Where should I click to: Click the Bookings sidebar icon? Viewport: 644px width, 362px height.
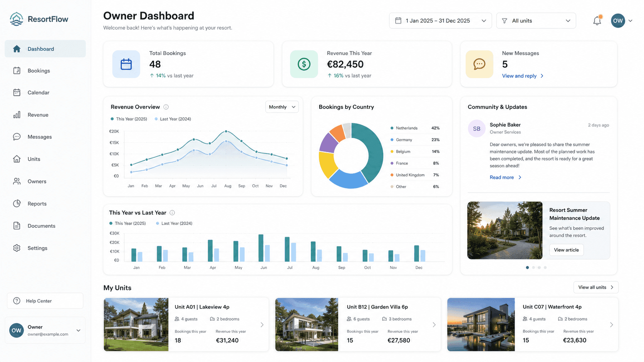tap(17, 71)
